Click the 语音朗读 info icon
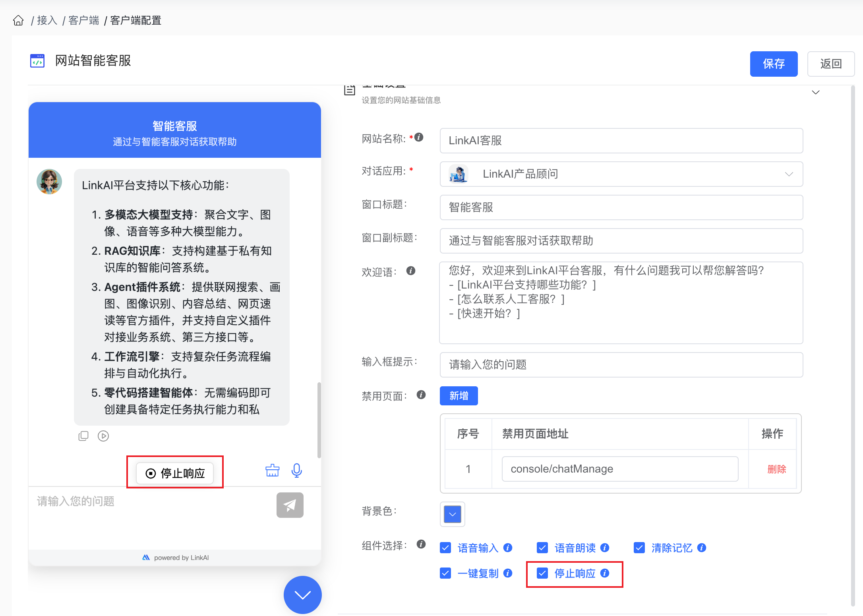The height and width of the screenshot is (616, 863). pos(605,548)
